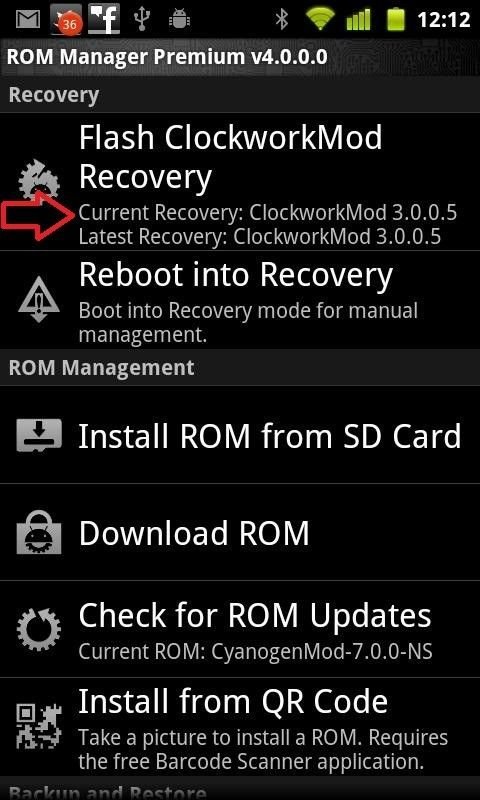Select Reboot into Recovery entry

(240, 300)
